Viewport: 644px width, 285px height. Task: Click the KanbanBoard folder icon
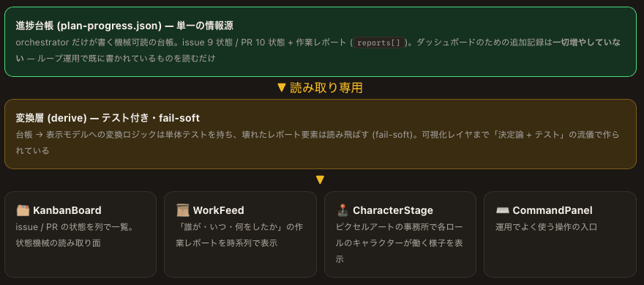23,210
